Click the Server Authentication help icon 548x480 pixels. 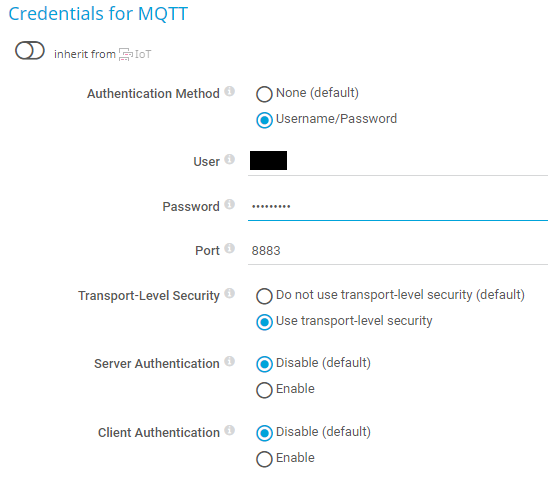tap(229, 361)
